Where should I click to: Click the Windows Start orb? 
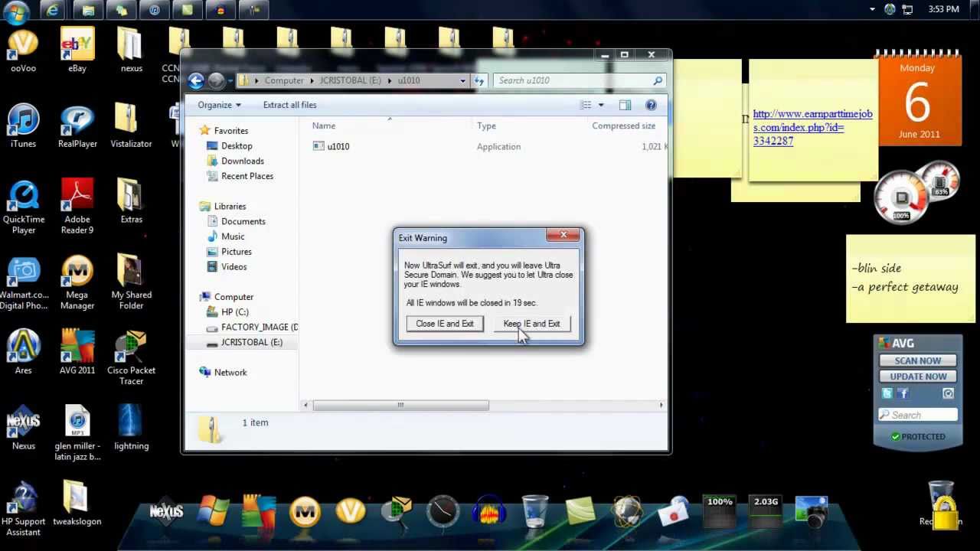point(16,11)
